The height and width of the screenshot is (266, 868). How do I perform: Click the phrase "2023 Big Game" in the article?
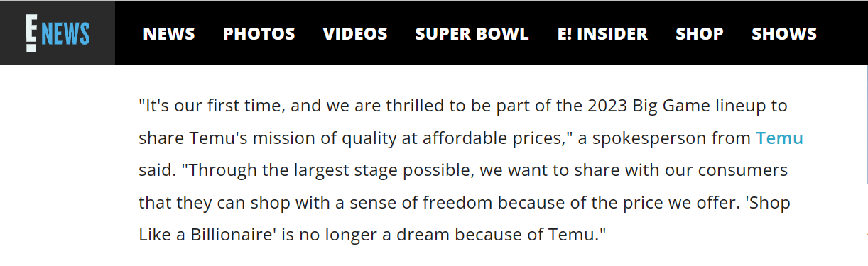click(x=636, y=106)
